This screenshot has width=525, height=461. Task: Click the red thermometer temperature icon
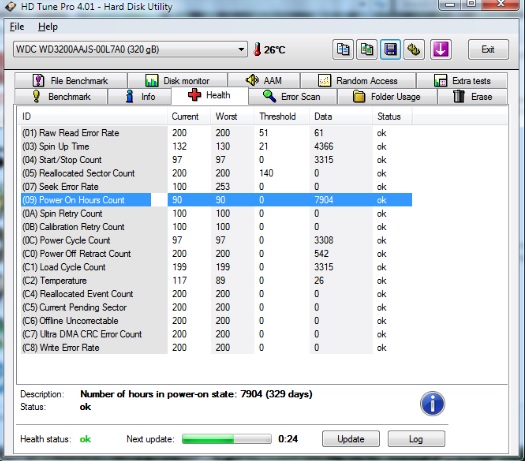[x=257, y=49]
